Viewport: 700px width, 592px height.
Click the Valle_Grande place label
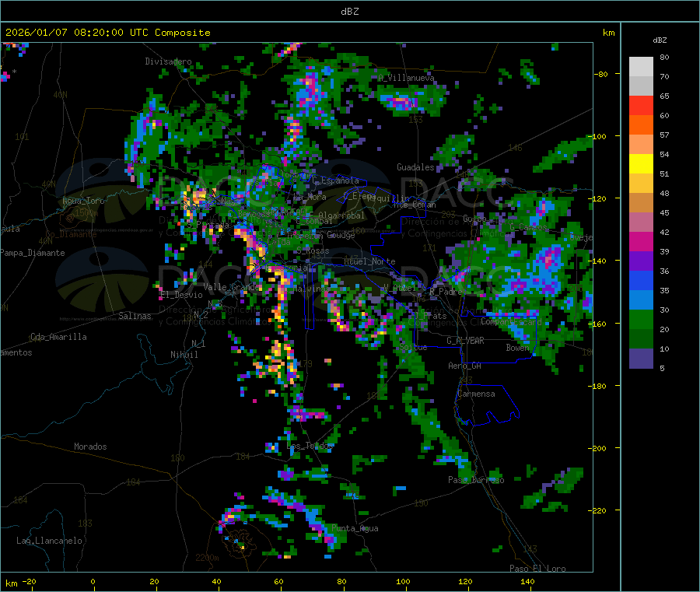(232, 286)
